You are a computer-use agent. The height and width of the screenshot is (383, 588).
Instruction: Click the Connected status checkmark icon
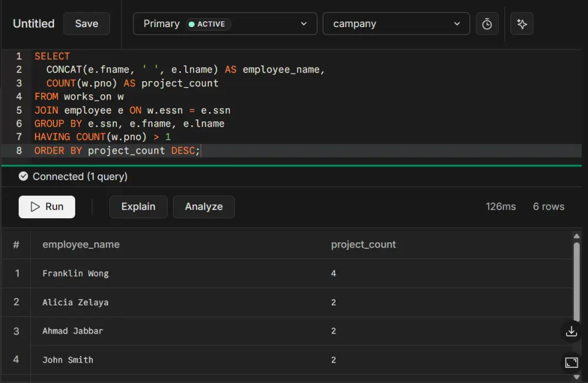pos(23,176)
